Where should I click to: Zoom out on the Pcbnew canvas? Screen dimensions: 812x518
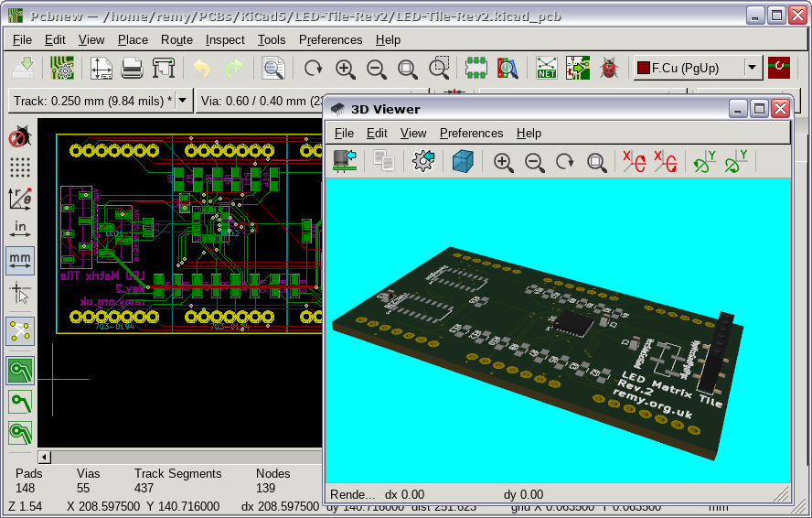pos(377,69)
